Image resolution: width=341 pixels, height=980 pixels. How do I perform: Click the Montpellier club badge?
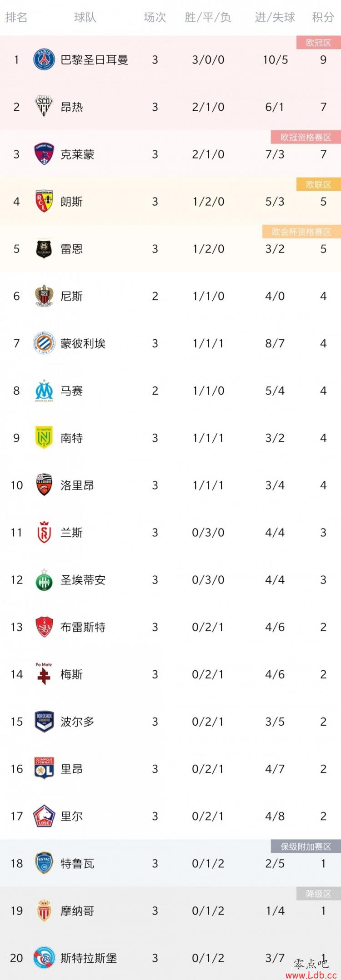click(x=44, y=343)
